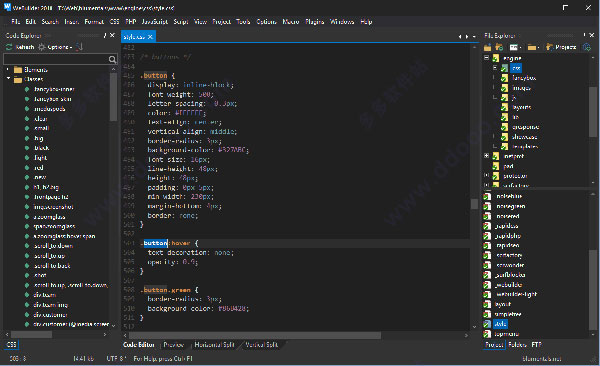Image resolution: width=600 pixels, height=366 pixels.
Task: Select the .small class in Code Explorer
Action: click(x=41, y=128)
